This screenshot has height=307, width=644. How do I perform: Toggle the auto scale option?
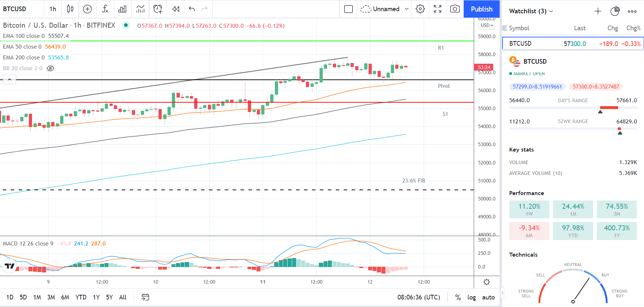[x=488, y=297]
